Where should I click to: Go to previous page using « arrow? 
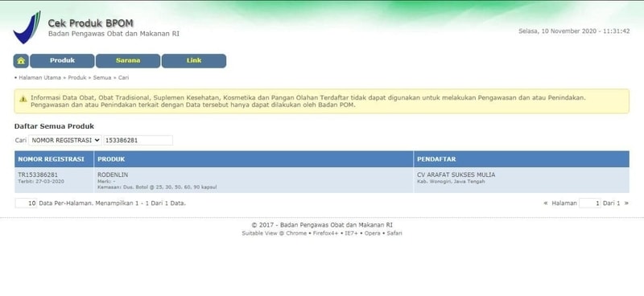(x=546, y=203)
